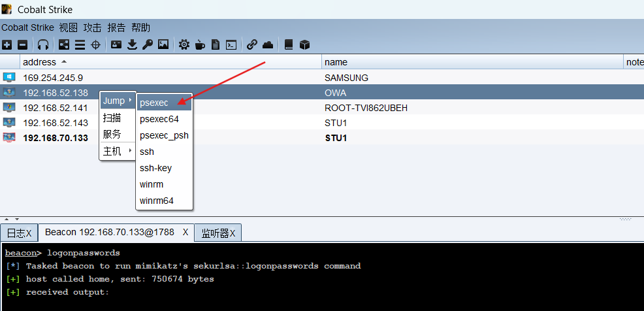Click the host icon for 192.168.52.141
Viewport: 644px width, 311px height.
(9, 108)
